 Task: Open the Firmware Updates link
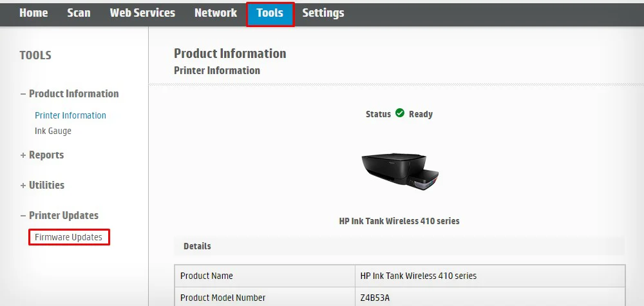coord(69,237)
